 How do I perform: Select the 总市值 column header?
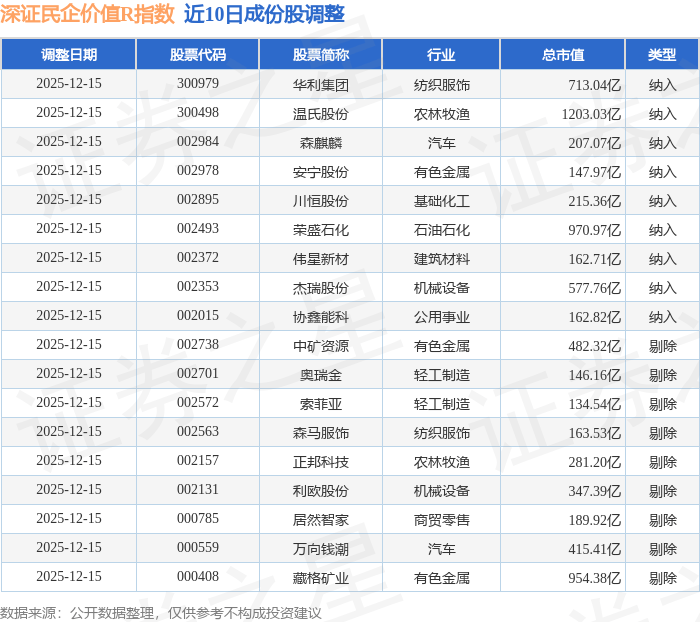(x=562, y=55)
